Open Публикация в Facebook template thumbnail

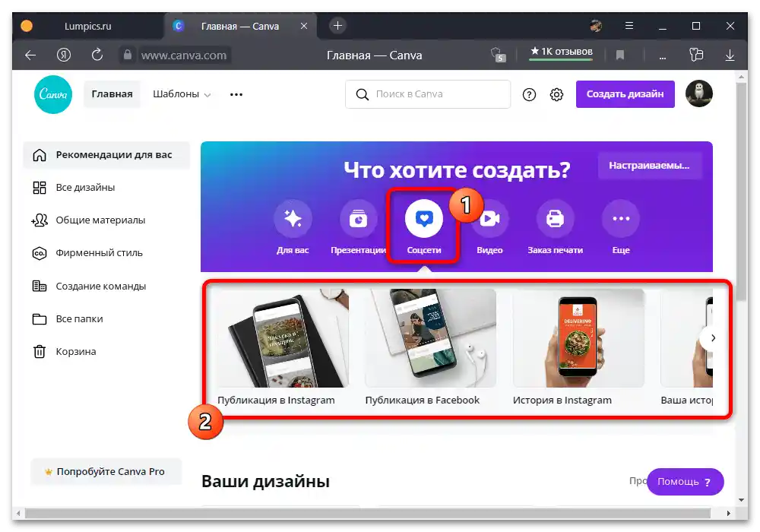click(x=430, y=338)
